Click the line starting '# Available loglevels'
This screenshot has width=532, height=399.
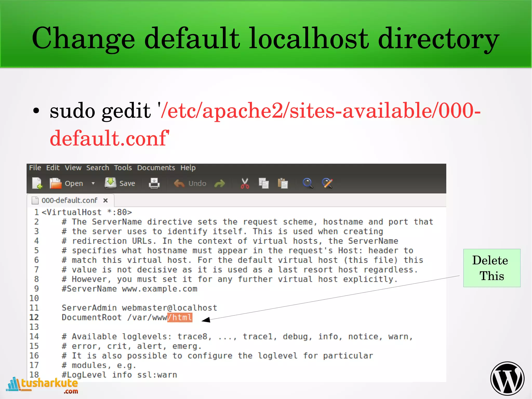click(237, 337)
